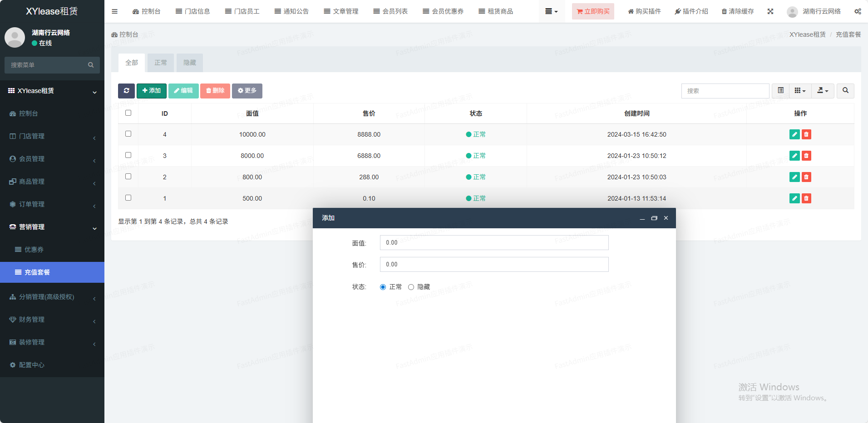Check the checkbox for row ID 2
This screenshot has height=423, width=868.
coord(128,177)
